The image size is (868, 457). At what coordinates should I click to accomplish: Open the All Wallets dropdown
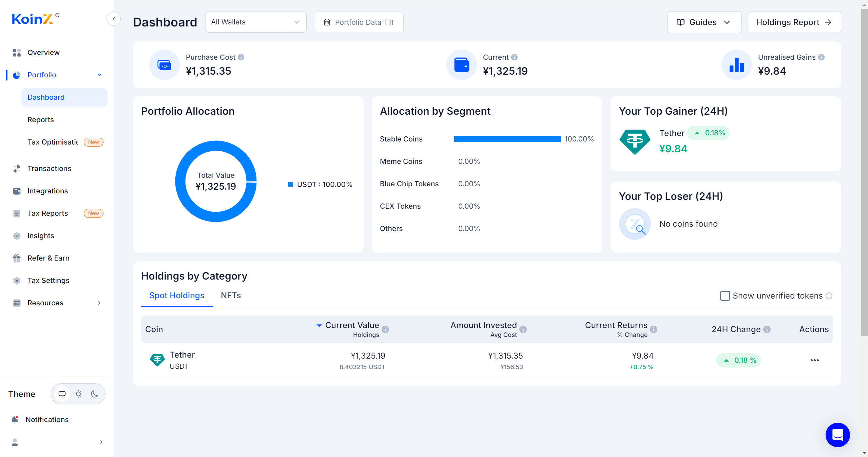coord(256,22)
